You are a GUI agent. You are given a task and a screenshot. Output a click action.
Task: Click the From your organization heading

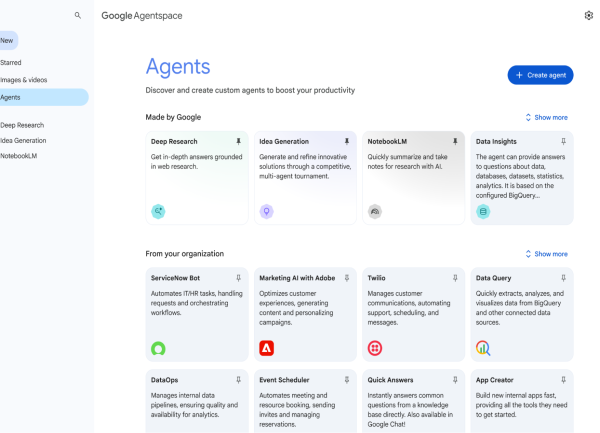coord(184,254)
